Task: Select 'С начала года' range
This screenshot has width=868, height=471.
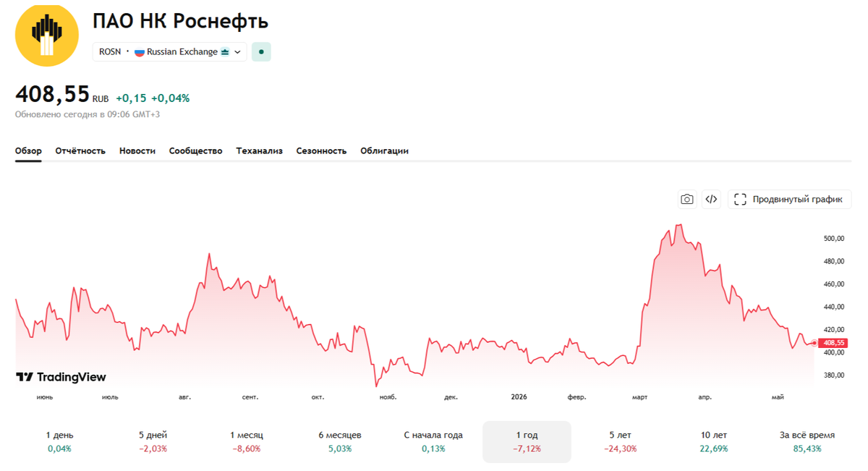Action: (x=433, y=441)
